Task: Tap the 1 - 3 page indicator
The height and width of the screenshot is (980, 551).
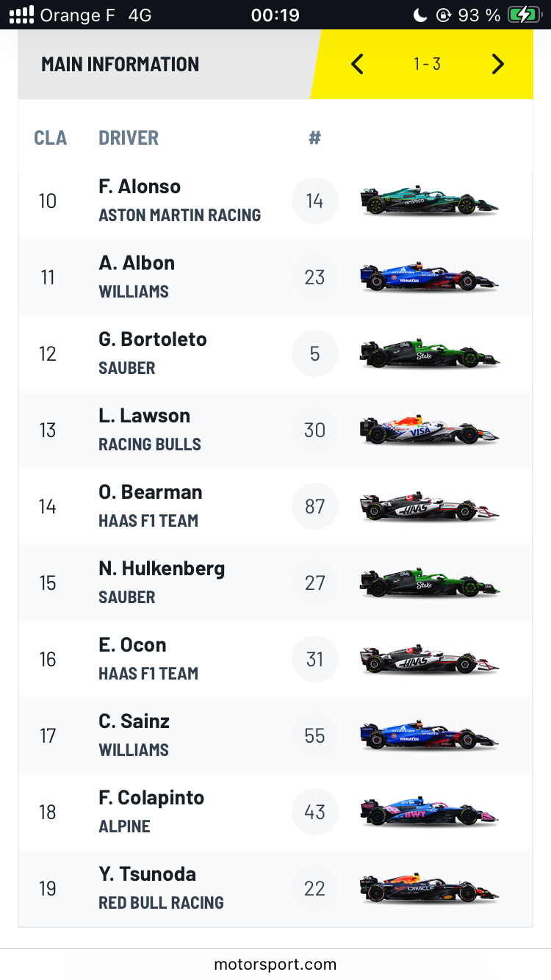Action: pos(427,65)
